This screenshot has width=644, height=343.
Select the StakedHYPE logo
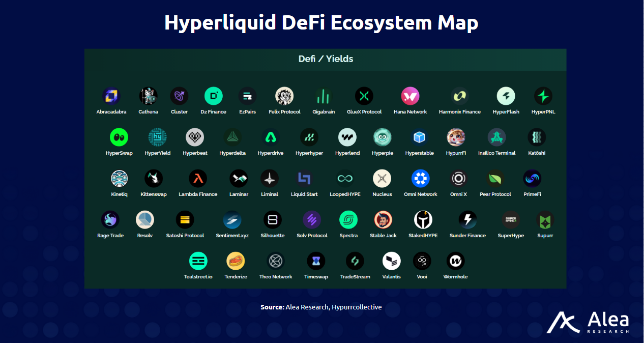pos(422,220)
